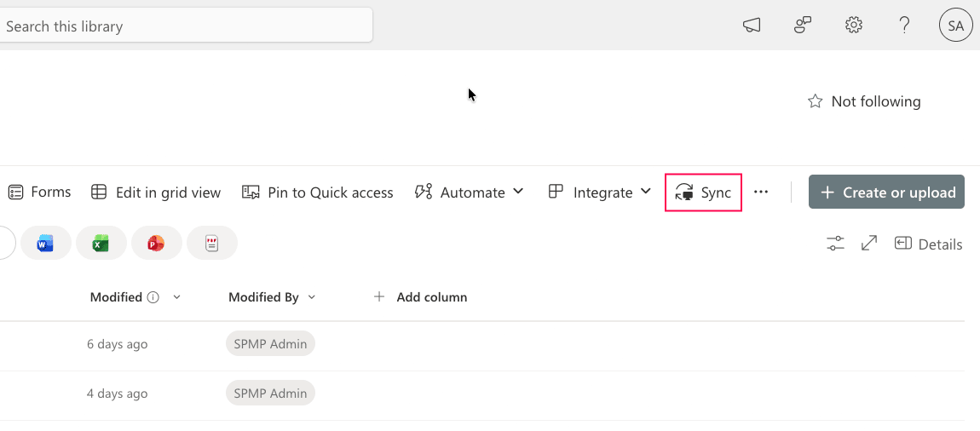The height and width of the screenshot is (431, 980).
Task: Click the expand full-screen arrow icon
Action: pos(869,244)
